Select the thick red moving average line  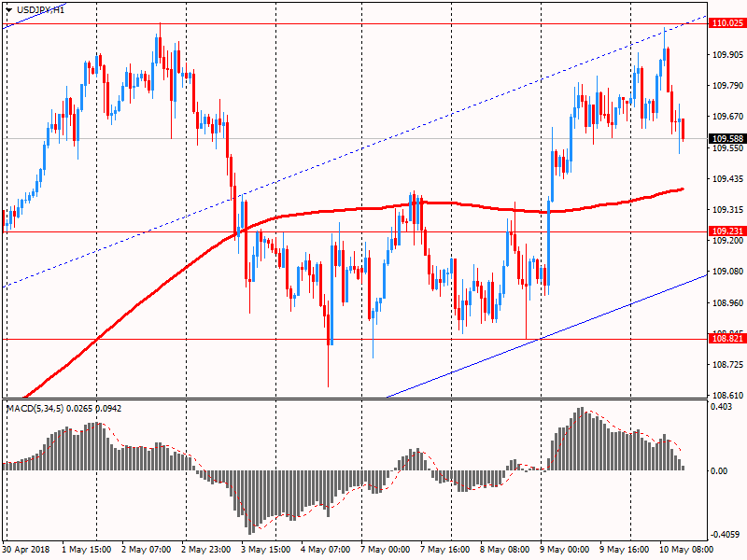(x=333, y=210)
